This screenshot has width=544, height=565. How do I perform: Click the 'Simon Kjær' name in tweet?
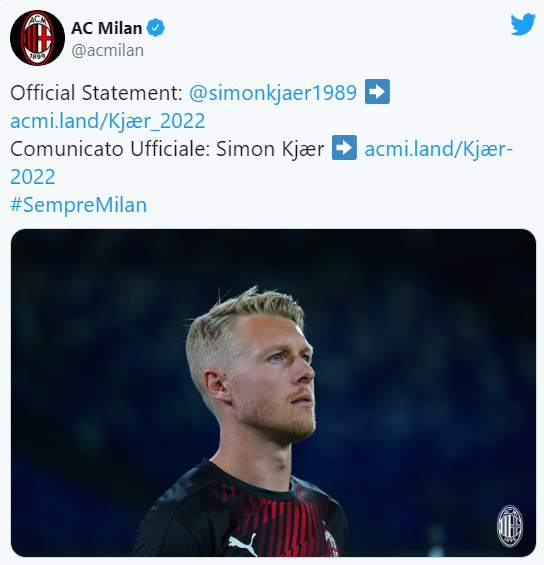point(270,149)
